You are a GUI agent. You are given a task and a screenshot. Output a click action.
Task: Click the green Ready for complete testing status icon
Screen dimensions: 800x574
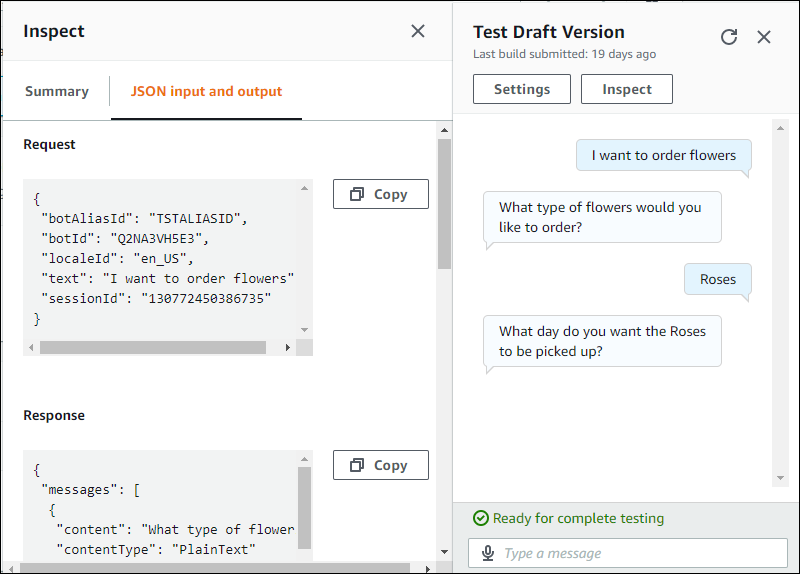pyautogui.click(x=481, y=518)
